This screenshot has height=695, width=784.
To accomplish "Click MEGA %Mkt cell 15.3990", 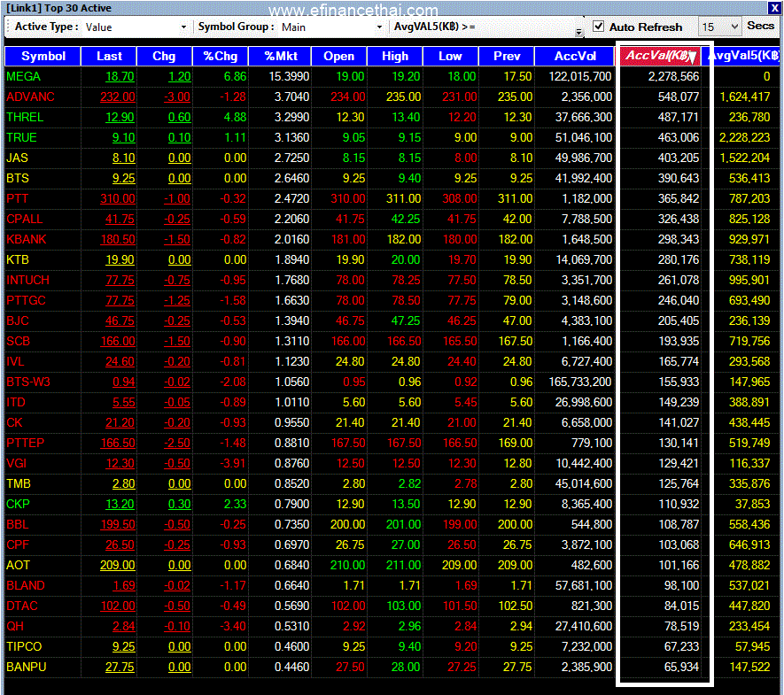I will coord(289,76).
